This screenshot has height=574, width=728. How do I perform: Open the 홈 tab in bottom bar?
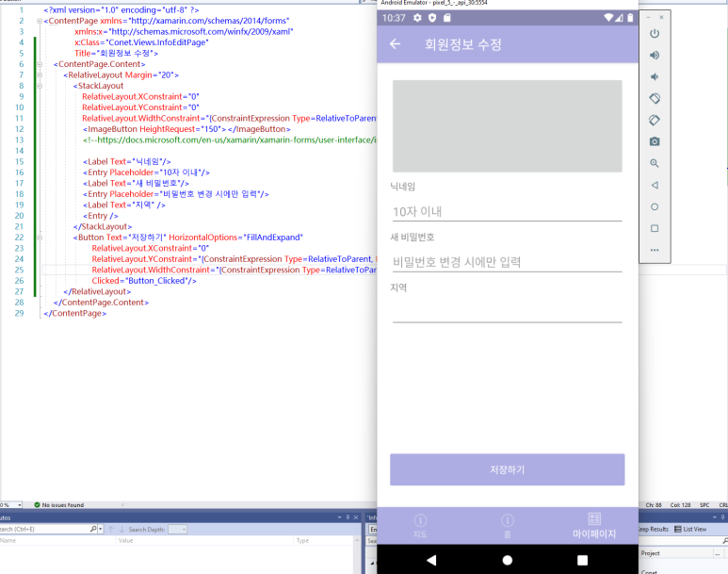coord(508,526)
